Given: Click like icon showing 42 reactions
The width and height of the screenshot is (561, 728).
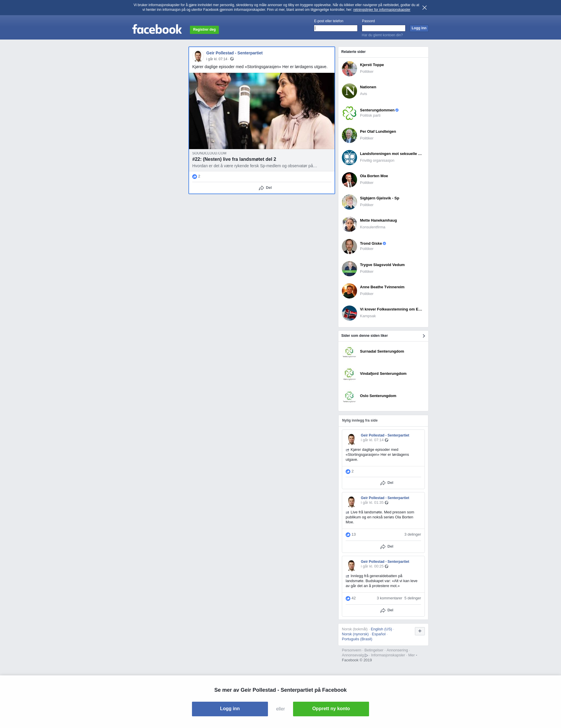Looking at the screenshot, I should [348, 598].
